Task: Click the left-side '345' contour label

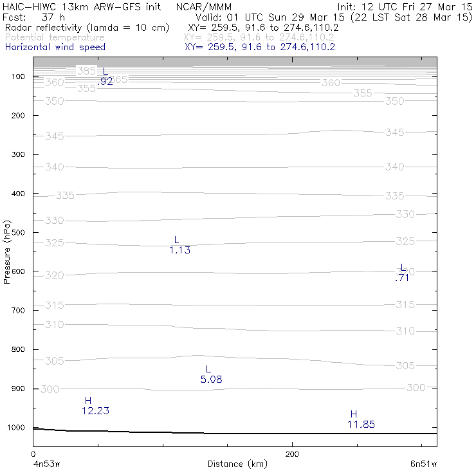Action: coord(54,136)
